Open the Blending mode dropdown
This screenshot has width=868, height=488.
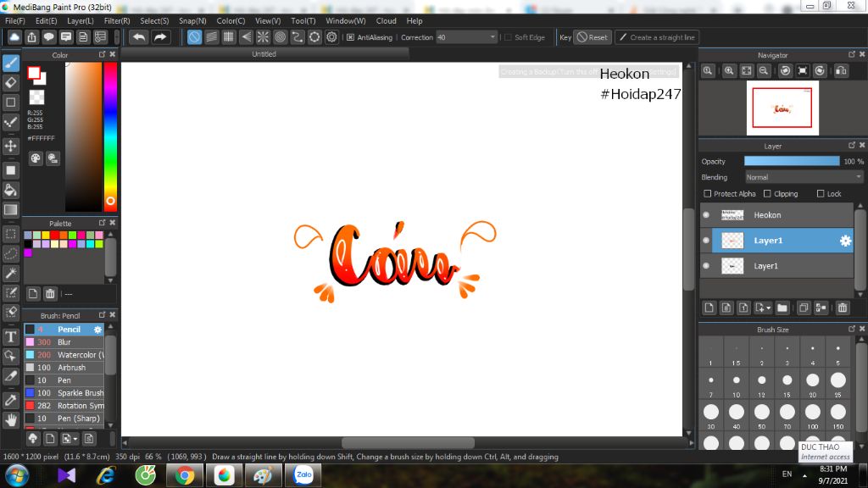click(x=804, y=177)
